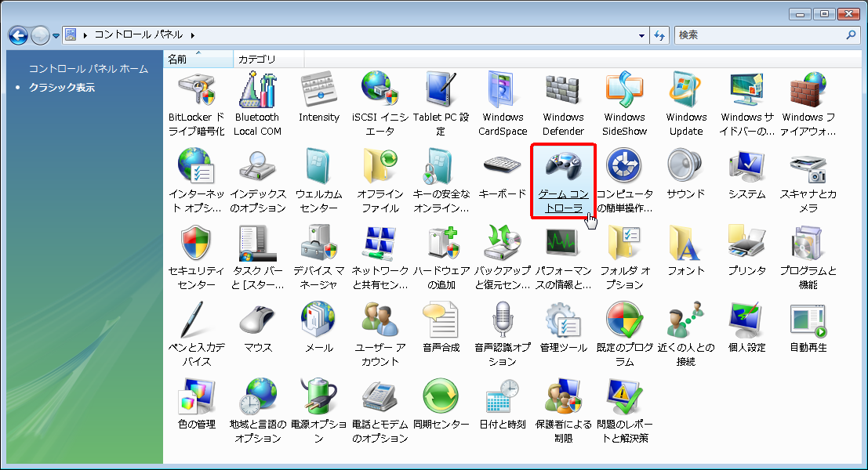Open インターネット オプション
The image size is (868, 470).
pyautogui.click(x=197, y=180)
